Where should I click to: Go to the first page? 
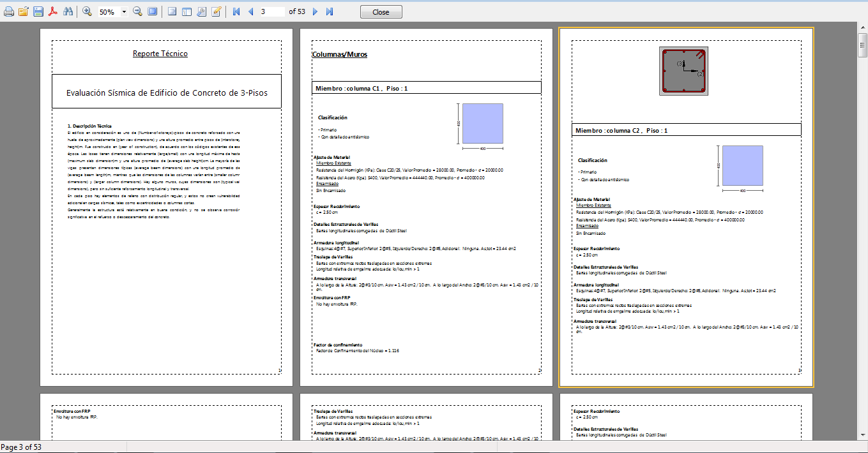coord(236,11)
